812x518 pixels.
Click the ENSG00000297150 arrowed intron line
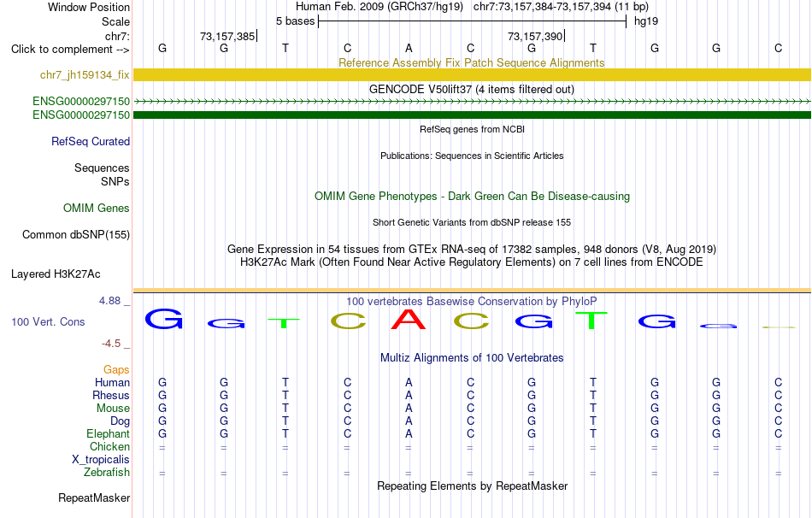coord(472,102)
